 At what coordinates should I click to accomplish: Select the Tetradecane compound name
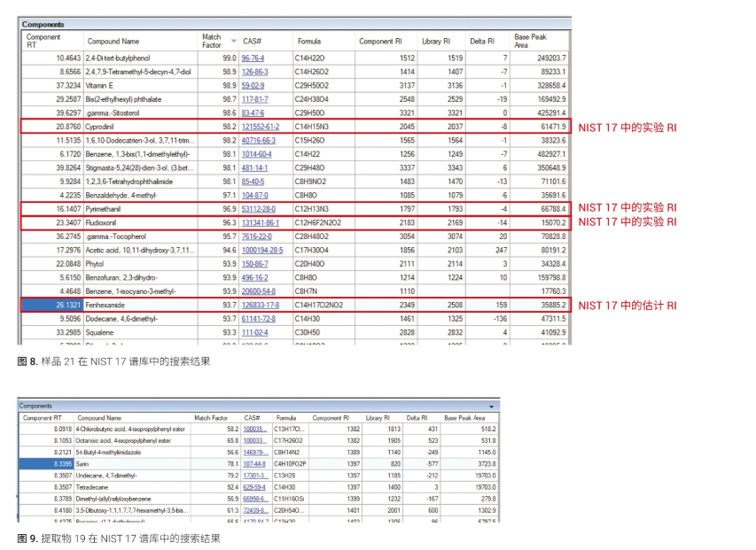click(x=91, y=487)
